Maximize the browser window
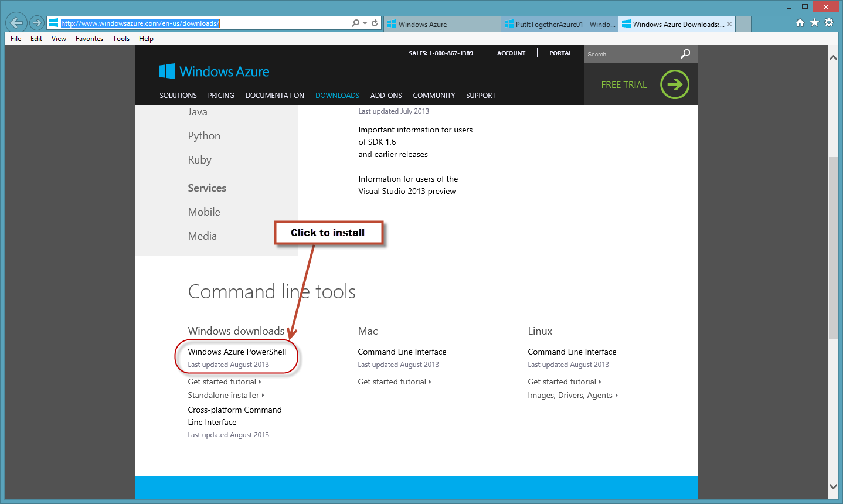 tap(805, 7)
